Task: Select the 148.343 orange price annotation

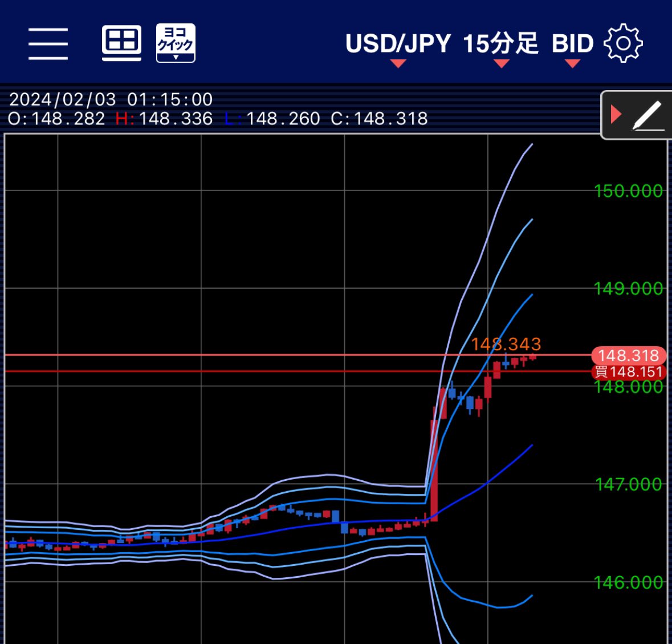Action: (507, 345)
